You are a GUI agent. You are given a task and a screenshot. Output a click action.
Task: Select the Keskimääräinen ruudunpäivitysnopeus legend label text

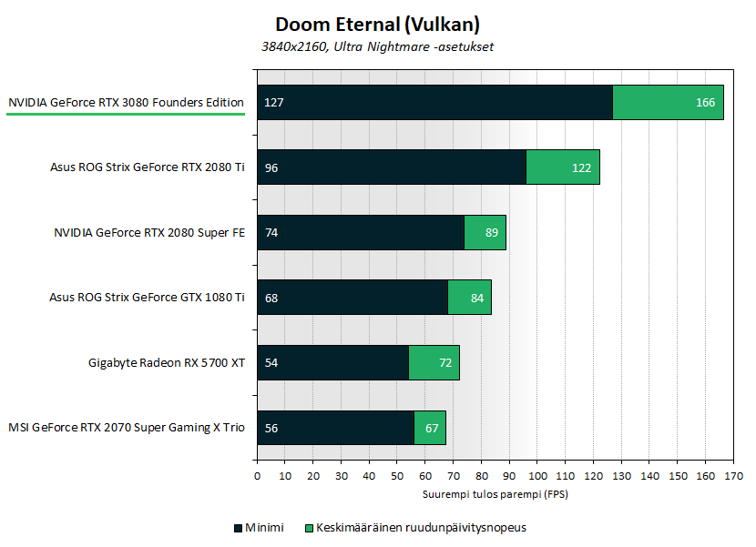point(422,528)
